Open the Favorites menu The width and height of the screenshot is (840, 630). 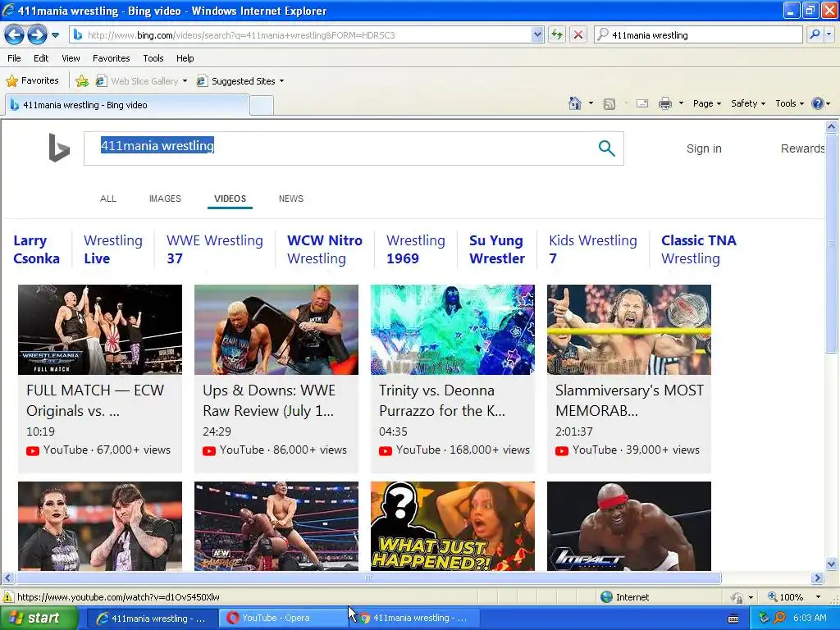[x=111, y=58]
